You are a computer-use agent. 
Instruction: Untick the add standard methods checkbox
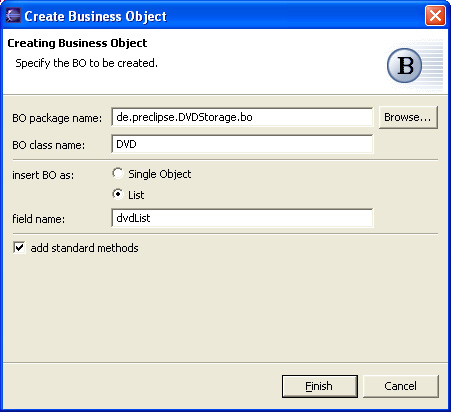[x=19, y=248]
